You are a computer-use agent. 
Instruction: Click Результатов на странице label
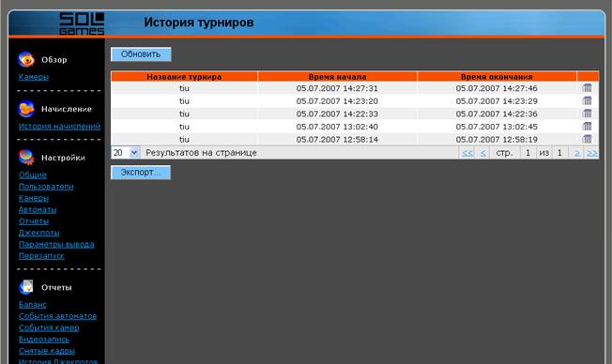tap(202, 153)
